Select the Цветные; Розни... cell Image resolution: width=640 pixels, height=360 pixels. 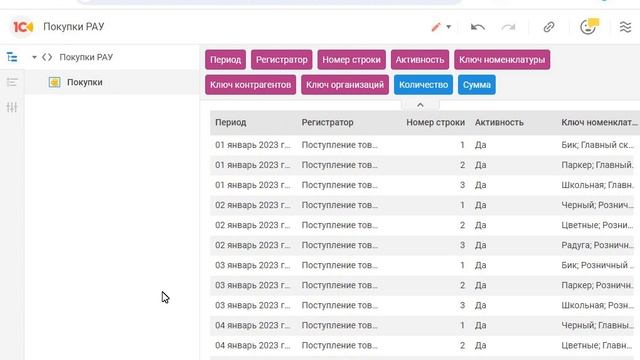coord(597,225)
